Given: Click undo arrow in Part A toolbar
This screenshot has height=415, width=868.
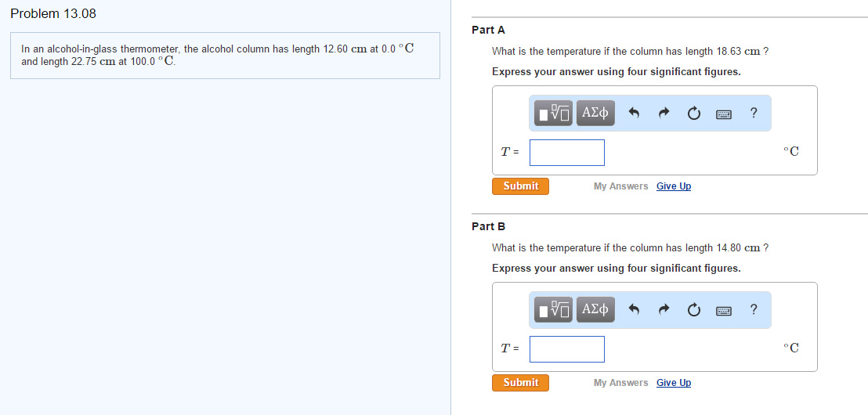Looking at the screenshot, I should (635, 114).
